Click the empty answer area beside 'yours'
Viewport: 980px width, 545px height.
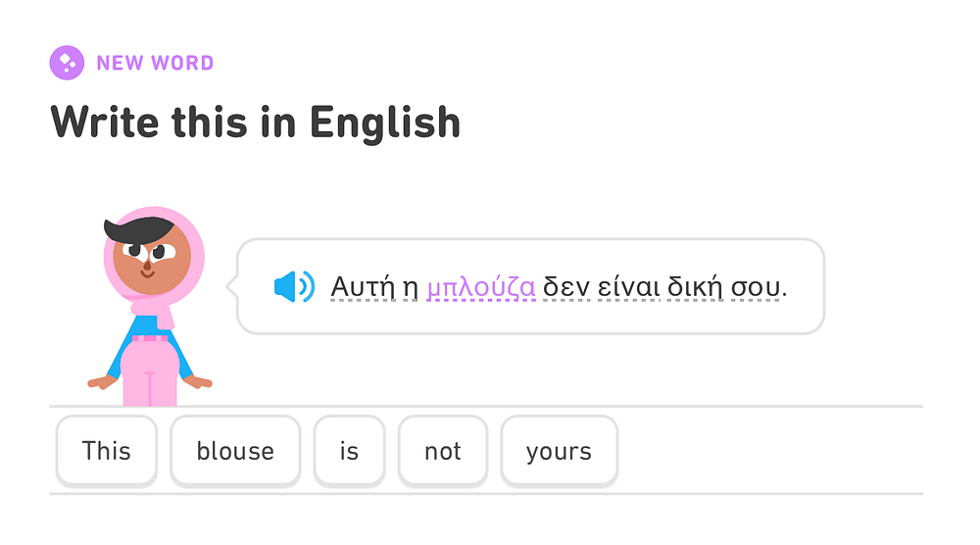pos(770,451)
